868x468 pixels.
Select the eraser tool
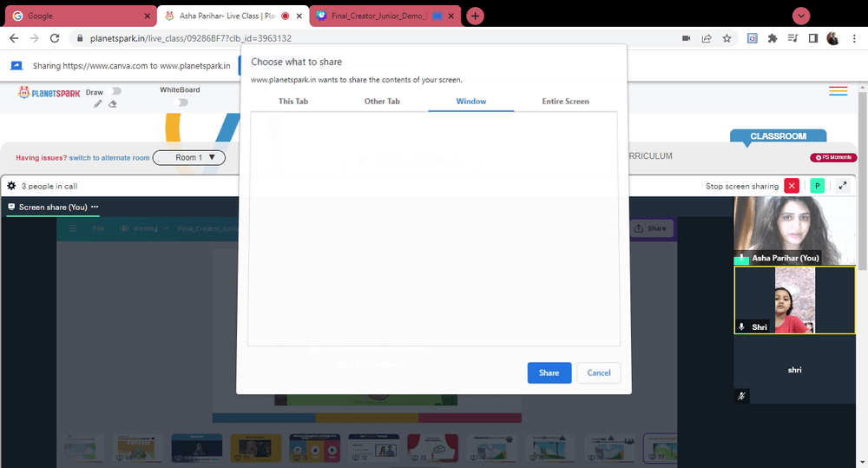[x=112, y=104]
